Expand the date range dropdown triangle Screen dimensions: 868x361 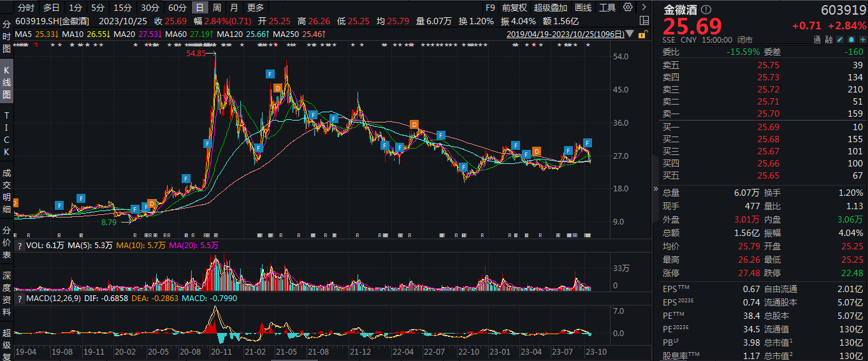(631, 34)
